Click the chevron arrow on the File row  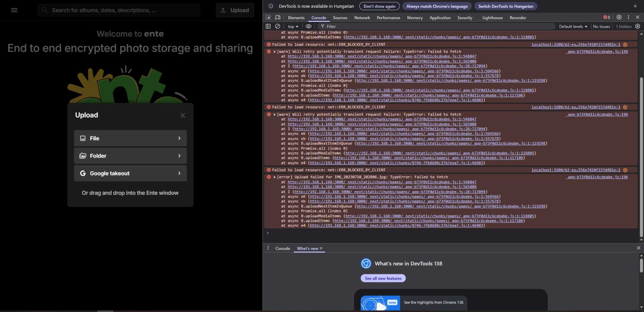179,138
